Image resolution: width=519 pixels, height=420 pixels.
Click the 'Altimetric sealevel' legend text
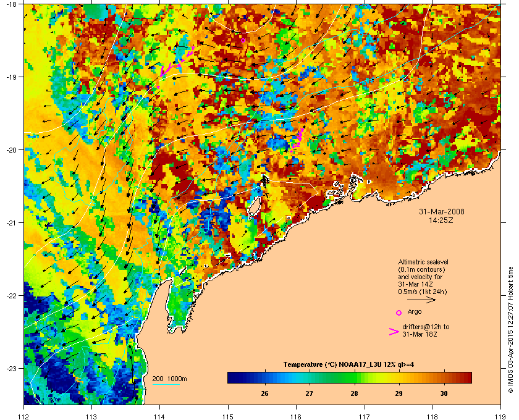click(423, 262)
